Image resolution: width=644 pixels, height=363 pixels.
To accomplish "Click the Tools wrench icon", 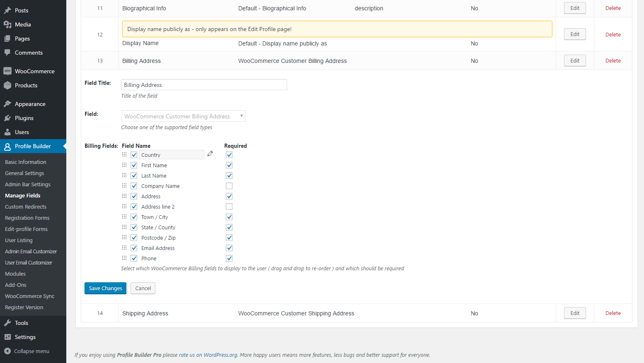I will (x=7, y=323).
